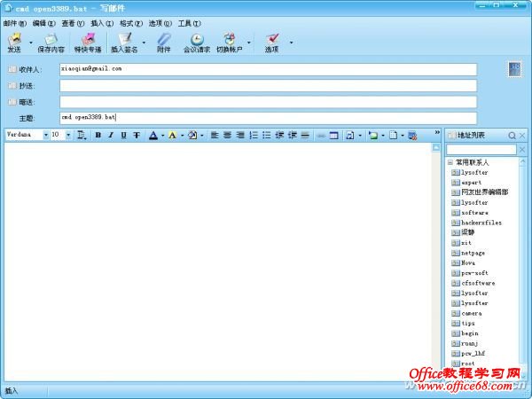Click the insert picture icon
Image resolution: width=532 pixels, height=399 pixels.
click(x=373, y=136)
